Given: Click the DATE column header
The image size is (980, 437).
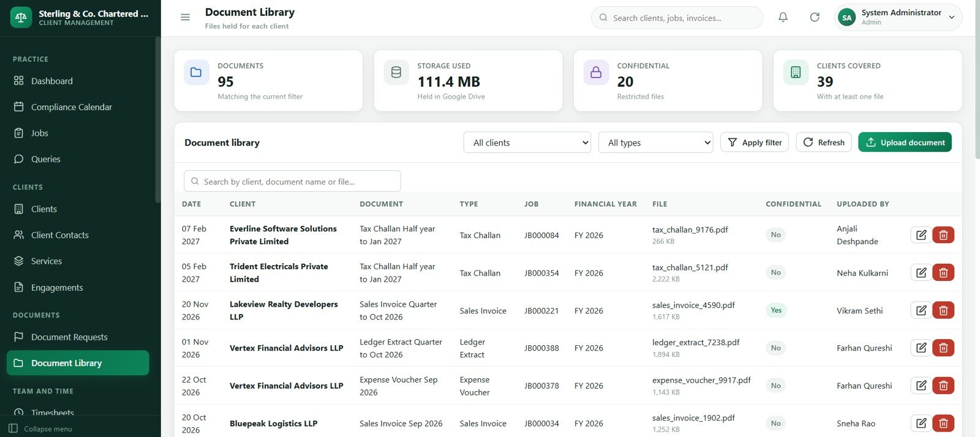Looking at the screenshot, I should [x=191, y=204].
